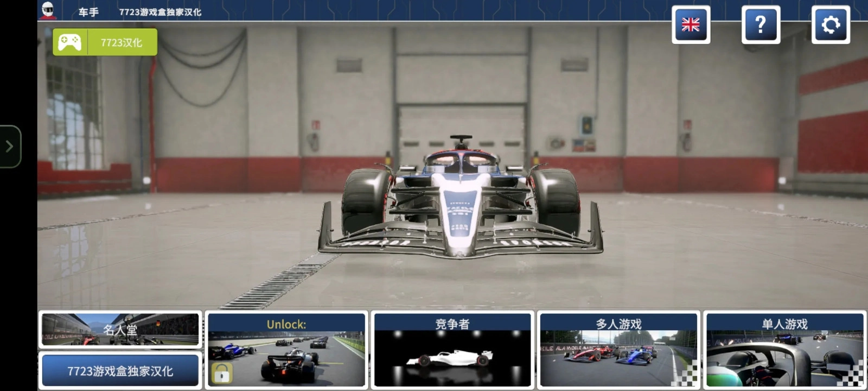Image resolution: width=868 pixels, height=391 pixels.
Task: Click the padlock icon on Unlock tile
Action: click(x=221, y=374)
